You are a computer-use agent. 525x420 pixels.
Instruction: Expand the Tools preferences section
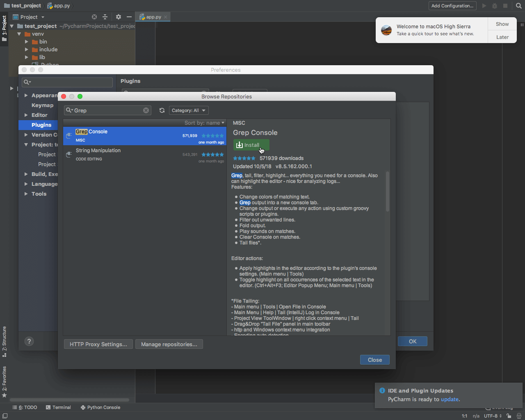click(x=26, y=194)
